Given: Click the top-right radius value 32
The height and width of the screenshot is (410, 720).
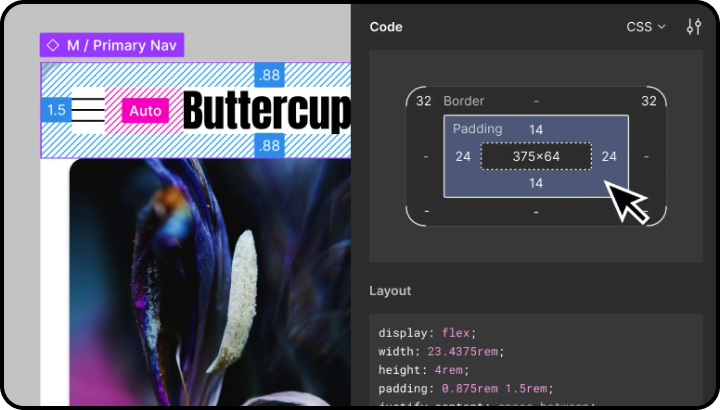Looking at the screenshot, I should click(648, 101).
